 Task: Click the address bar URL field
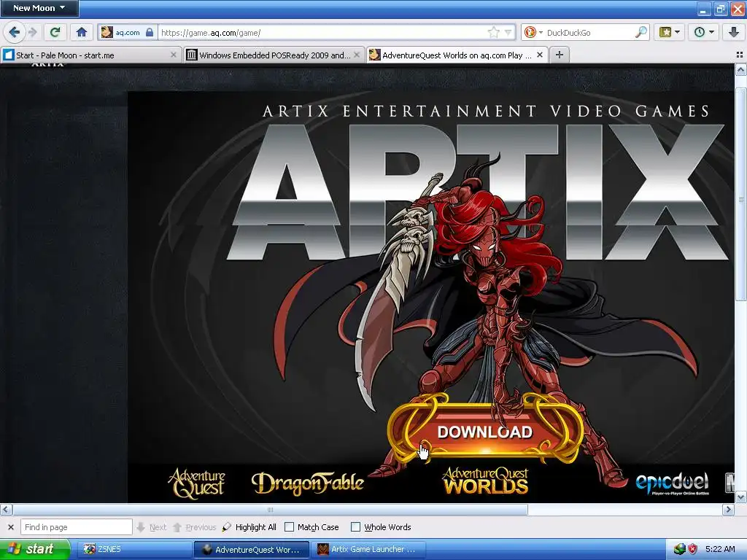tap(322, 32)
